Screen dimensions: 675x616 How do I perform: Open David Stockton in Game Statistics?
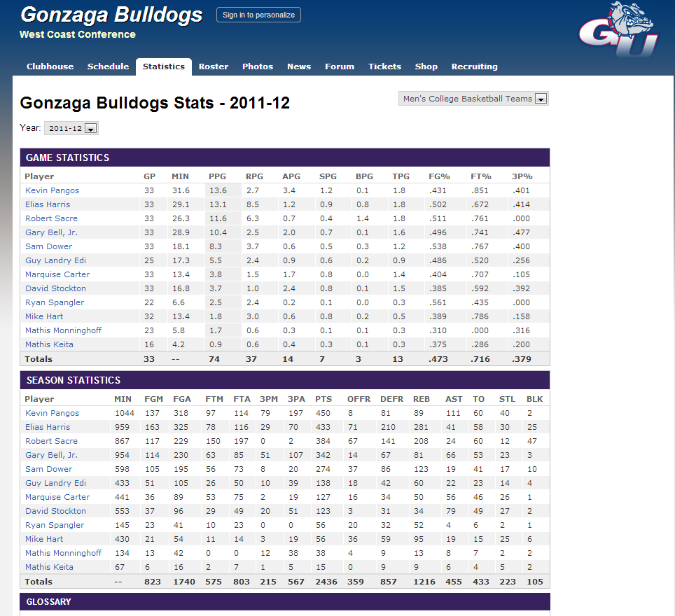point(55,288)
